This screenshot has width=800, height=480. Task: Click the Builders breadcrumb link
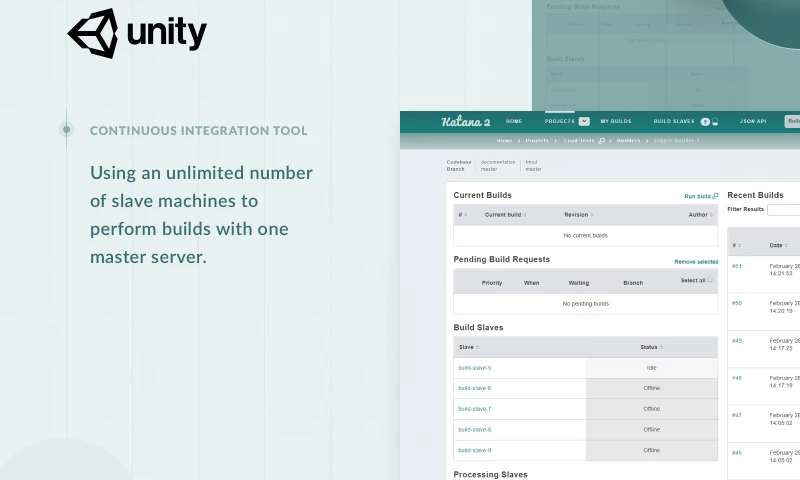628,140
